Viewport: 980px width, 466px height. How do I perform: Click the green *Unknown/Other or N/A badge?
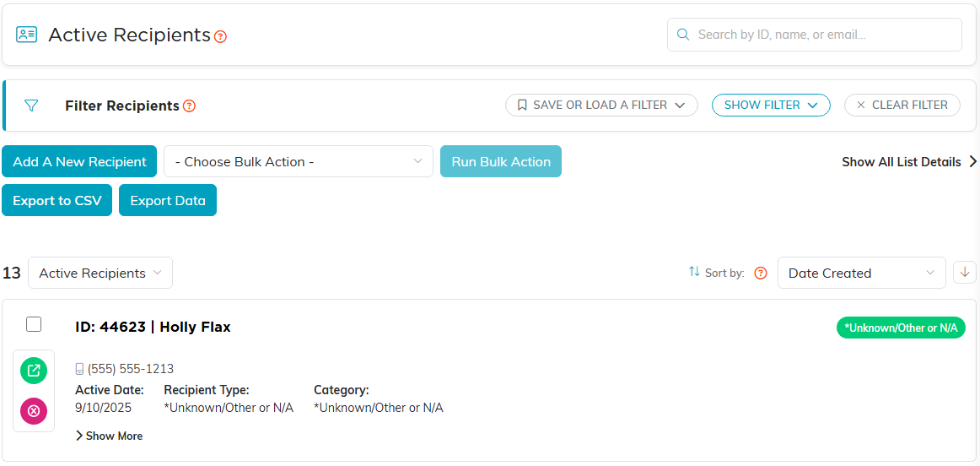(x=901, y=328)
